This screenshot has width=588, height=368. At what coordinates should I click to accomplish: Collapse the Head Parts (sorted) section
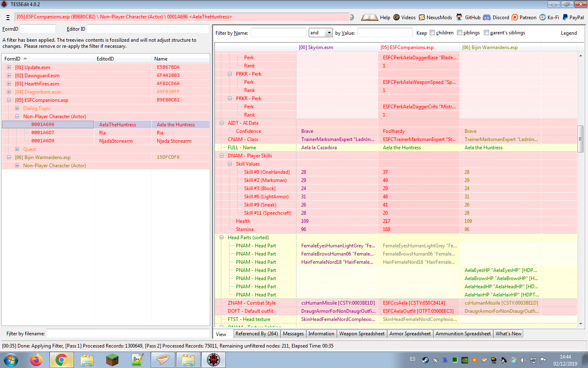222,238
